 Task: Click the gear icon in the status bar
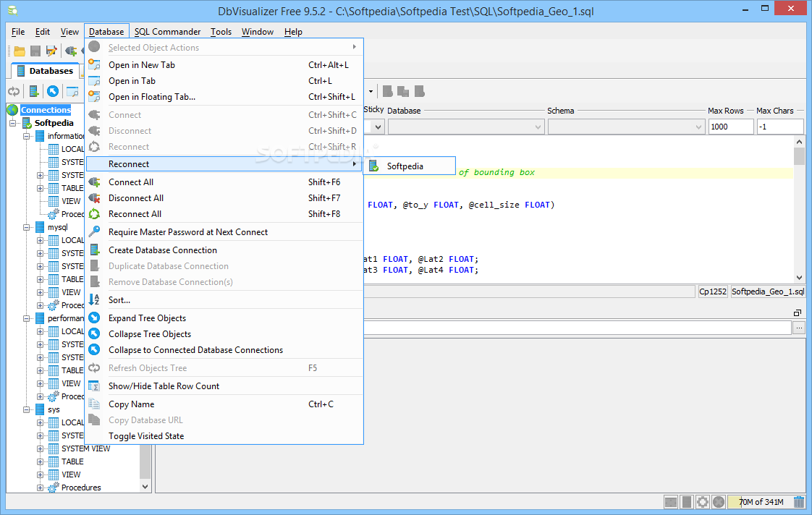coord(703,501)
